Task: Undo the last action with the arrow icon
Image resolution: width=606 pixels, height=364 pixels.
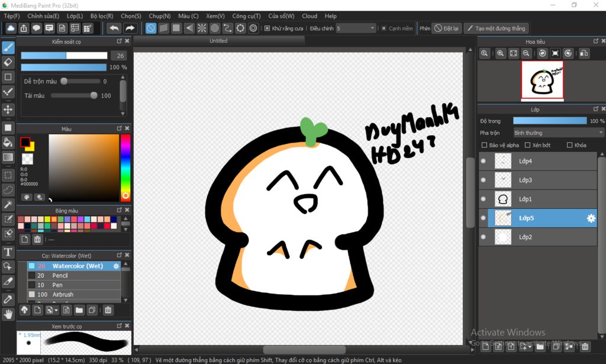Action: point(114,28)
